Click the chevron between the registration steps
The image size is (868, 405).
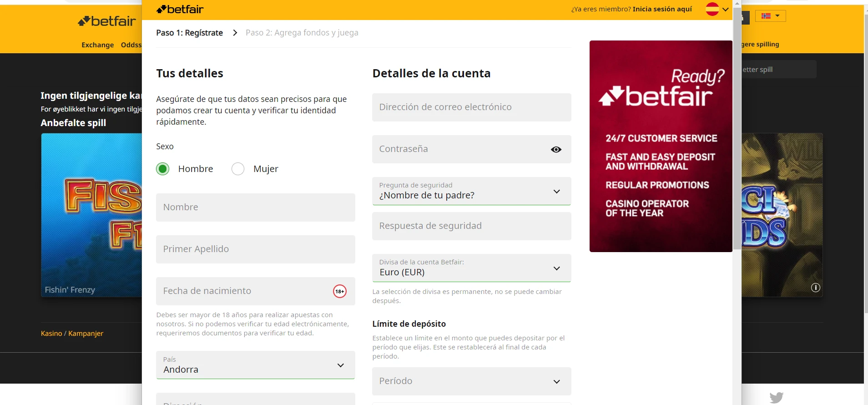(235, 33)
